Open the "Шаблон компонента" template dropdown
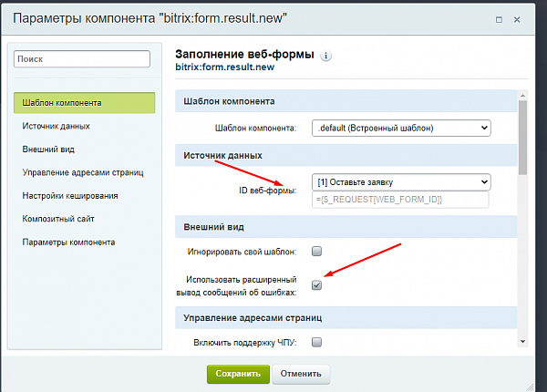Image resolution: width=547 pixels, height=392 pixels. point(400,129)
